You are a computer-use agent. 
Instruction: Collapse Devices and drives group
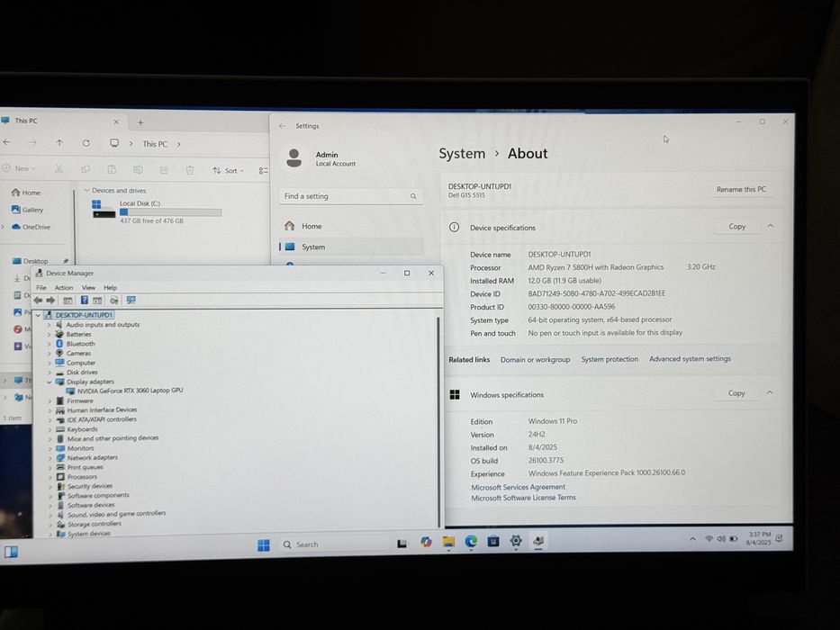(87, 190)
